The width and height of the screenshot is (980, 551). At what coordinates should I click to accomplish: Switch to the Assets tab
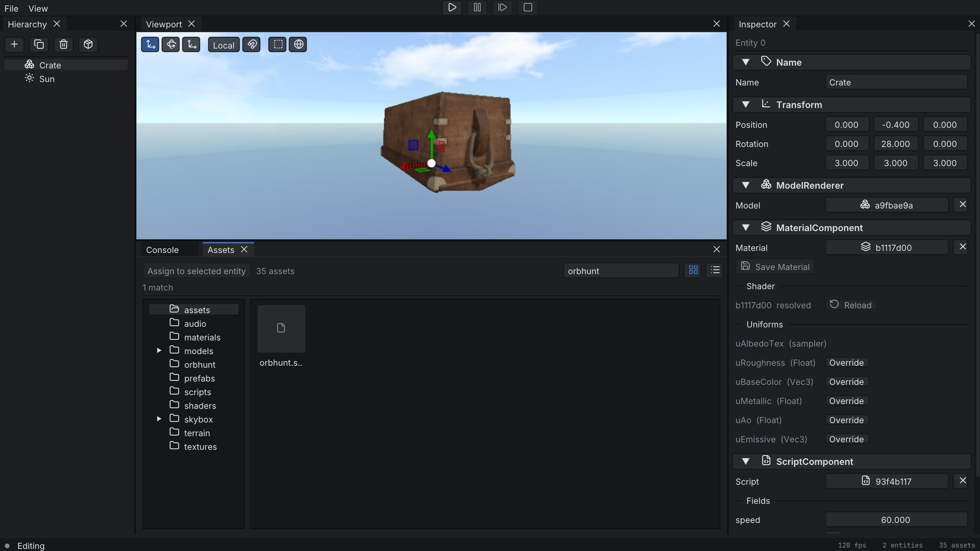[220, 249]
